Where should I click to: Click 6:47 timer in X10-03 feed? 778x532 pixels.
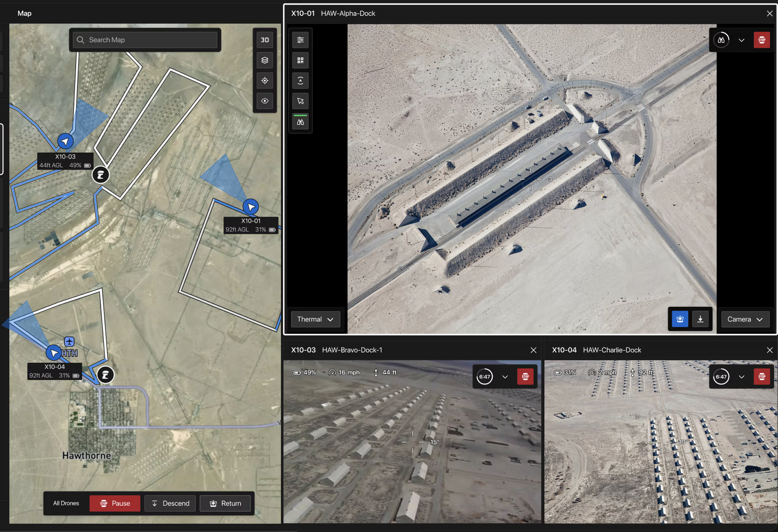485,377
